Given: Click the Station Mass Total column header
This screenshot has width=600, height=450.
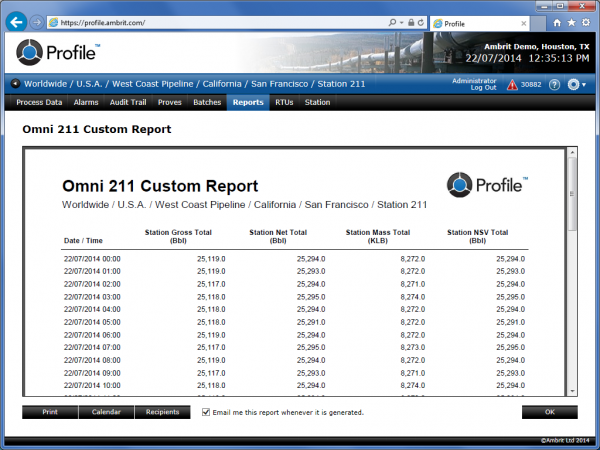Looking at the screenshot, I should click(x=378, y=236).
